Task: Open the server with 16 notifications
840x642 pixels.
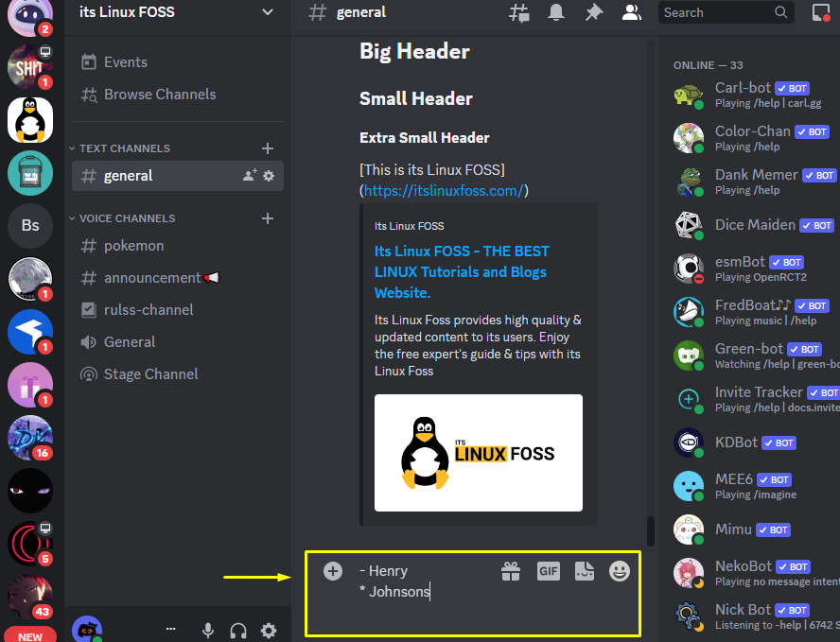Action: (30, 438)
